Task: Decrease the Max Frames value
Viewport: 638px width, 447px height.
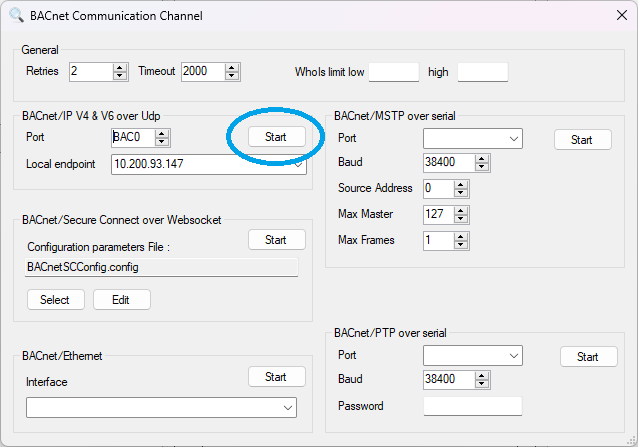Action: [460, 245]
